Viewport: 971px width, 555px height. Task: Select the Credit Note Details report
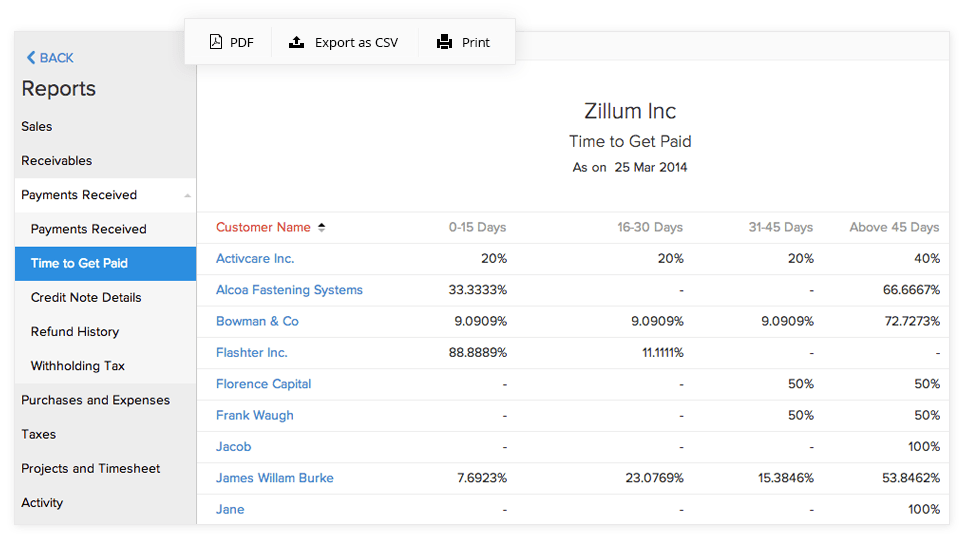86,298
